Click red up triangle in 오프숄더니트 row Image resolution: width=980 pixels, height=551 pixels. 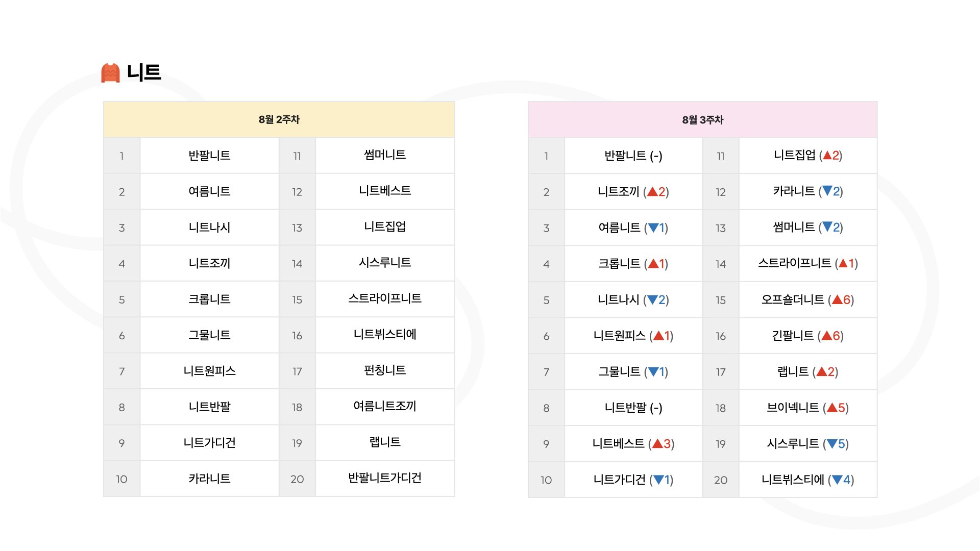point(837,299)
